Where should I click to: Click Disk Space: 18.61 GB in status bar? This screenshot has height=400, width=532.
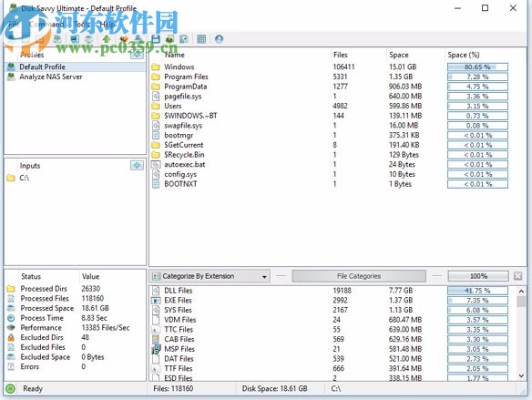point(274,389)
